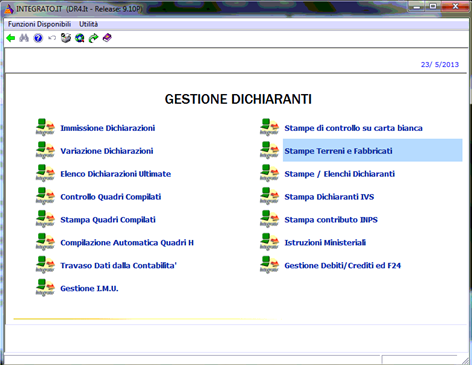The image size is (472, 365).
Task: Click the icon beside Elenco Dichiarazioni Ultimate
Action: [45, 173]
